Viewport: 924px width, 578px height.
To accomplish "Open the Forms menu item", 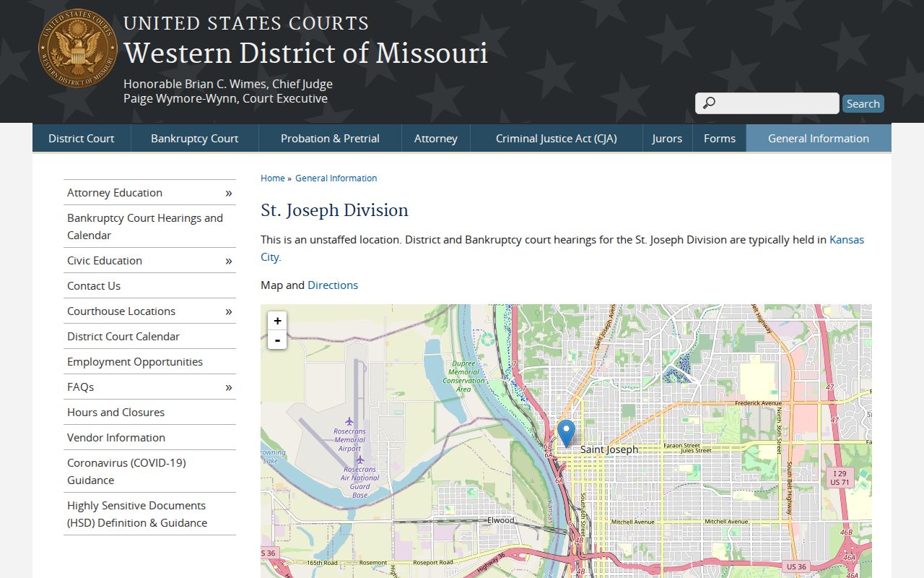I will [x=720, y=138].
